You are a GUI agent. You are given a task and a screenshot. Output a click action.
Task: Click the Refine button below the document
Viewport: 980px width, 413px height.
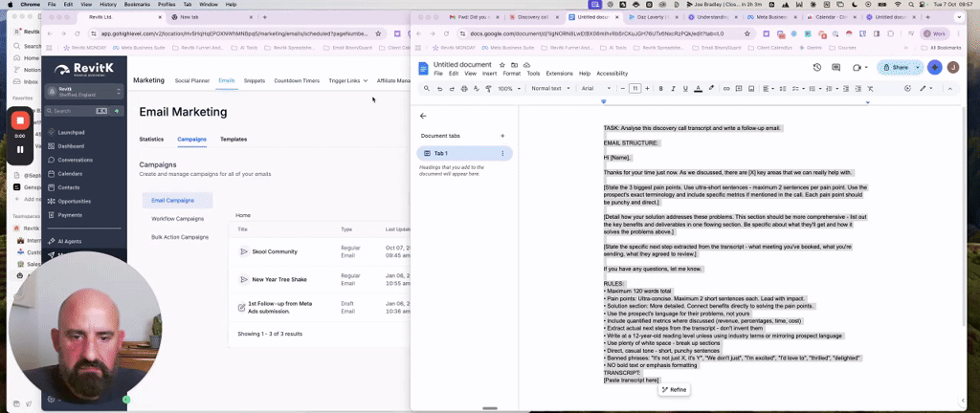(x=674, y=390)
